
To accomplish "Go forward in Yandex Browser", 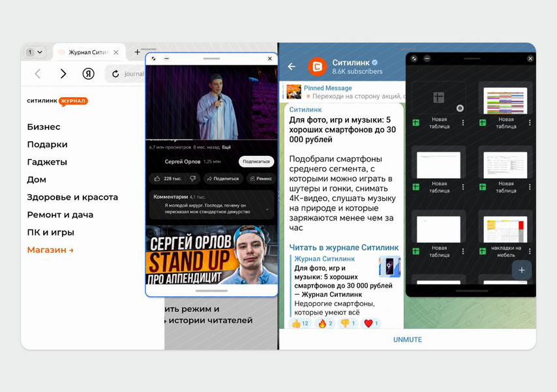I will pyautogui.click(x=63, y=74).
